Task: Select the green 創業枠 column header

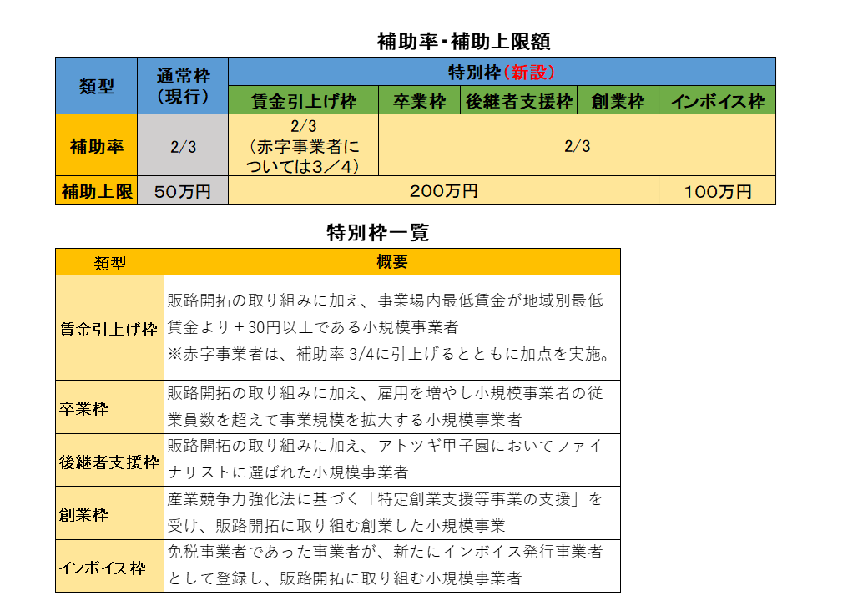Action: tap(618, 101)
